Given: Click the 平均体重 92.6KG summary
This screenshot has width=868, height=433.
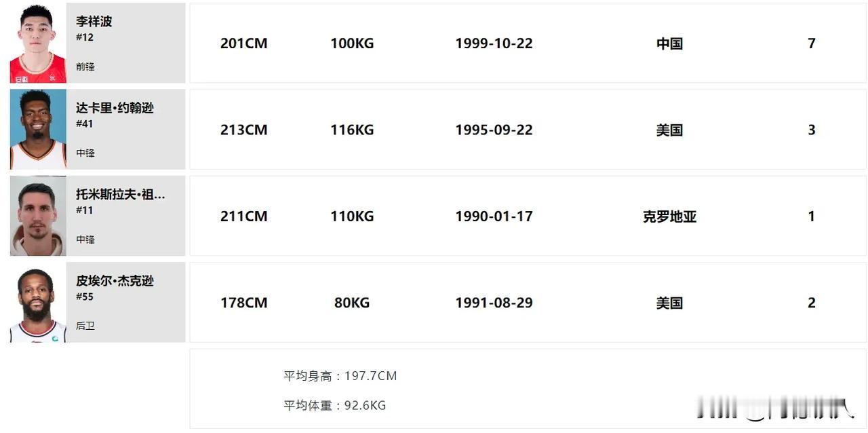Looking at the screenshot, I should point(334,405).
